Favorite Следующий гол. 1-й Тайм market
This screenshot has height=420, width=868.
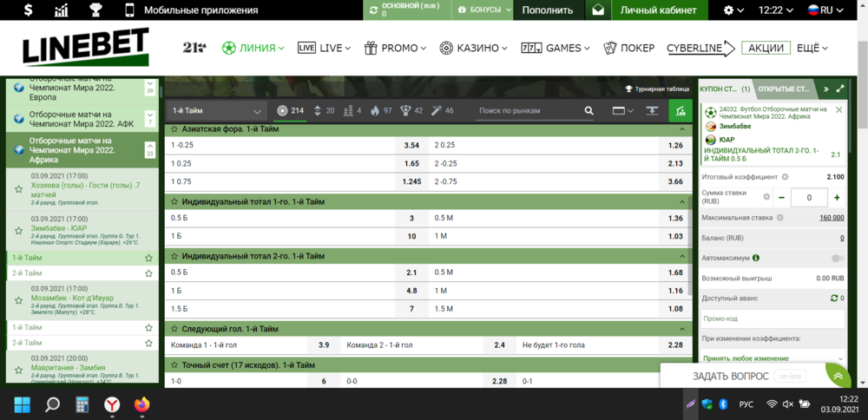coord(174,329)
